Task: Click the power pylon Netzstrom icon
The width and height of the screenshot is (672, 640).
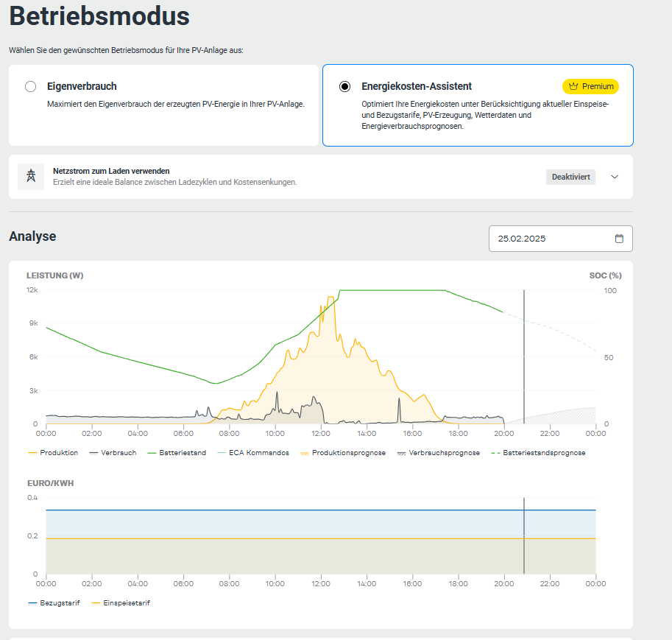Action: (31, 177)
